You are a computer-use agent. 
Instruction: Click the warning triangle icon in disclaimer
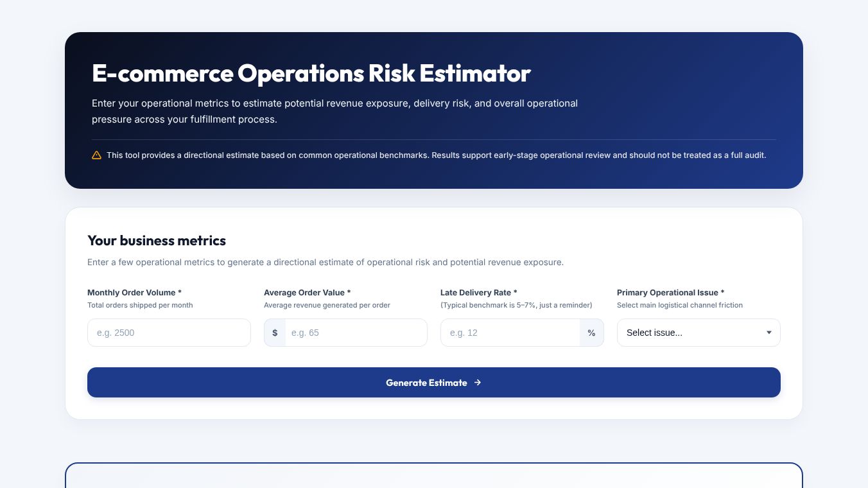pos(96,155)
